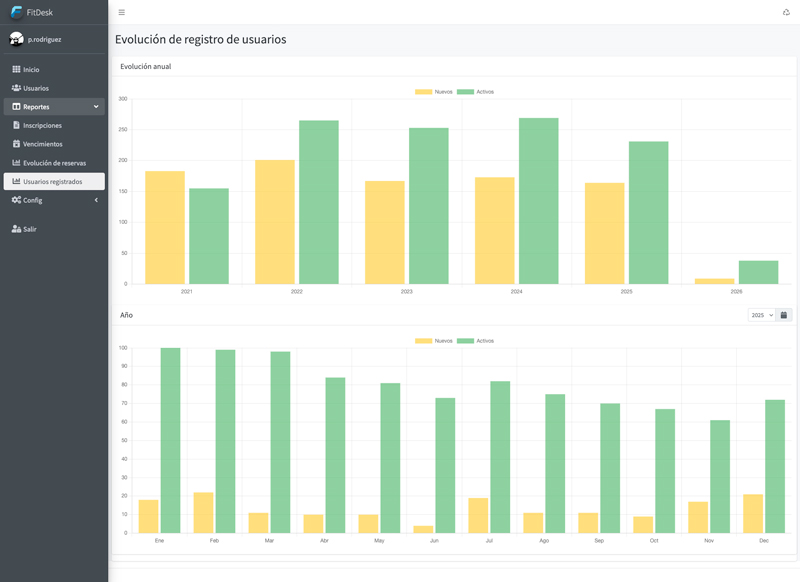Click the Usuarios registrados chart icon
The image size is (800, 582).
16,181
